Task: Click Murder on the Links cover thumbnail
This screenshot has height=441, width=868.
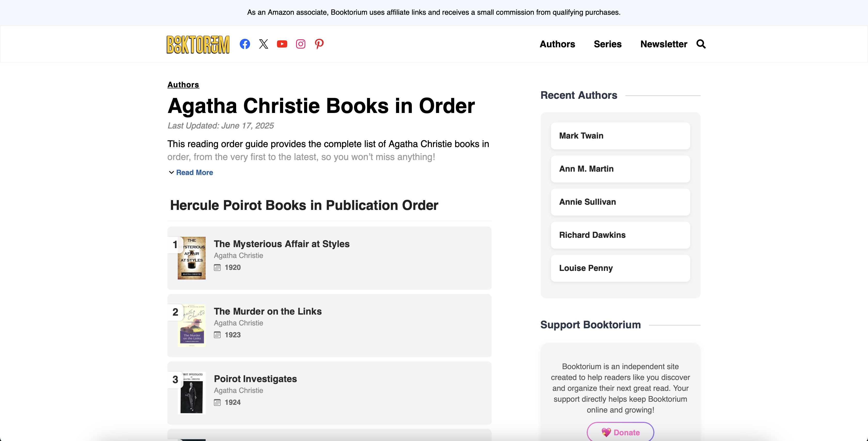Action: point(191,325)
